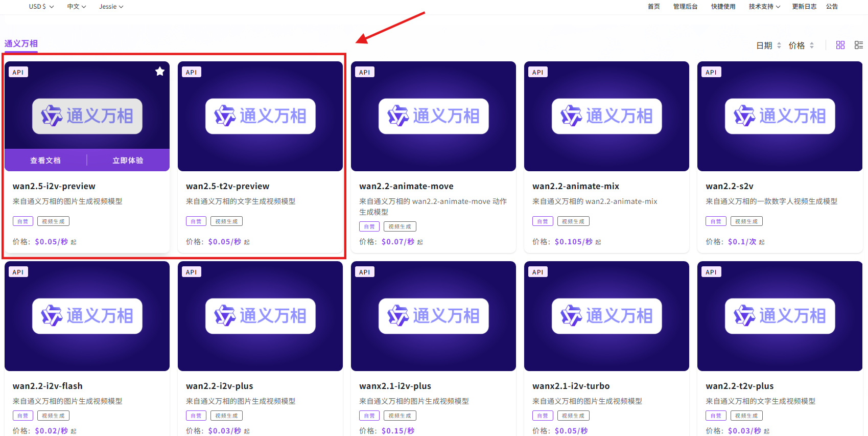Open 公告 in top navigation
Image resolution: width=868 pixels, height=436 pixels.
[x=832, y=7]
